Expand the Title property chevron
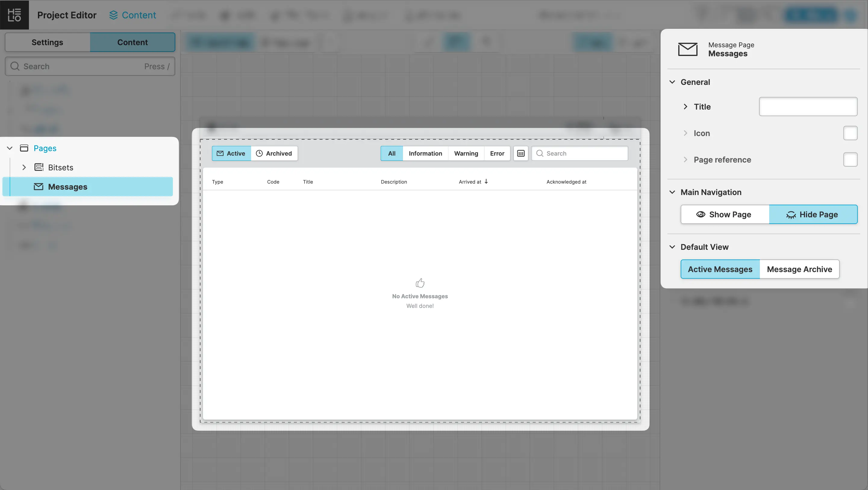The height and width of the screenshot is (490, 868). click(685, 107)
